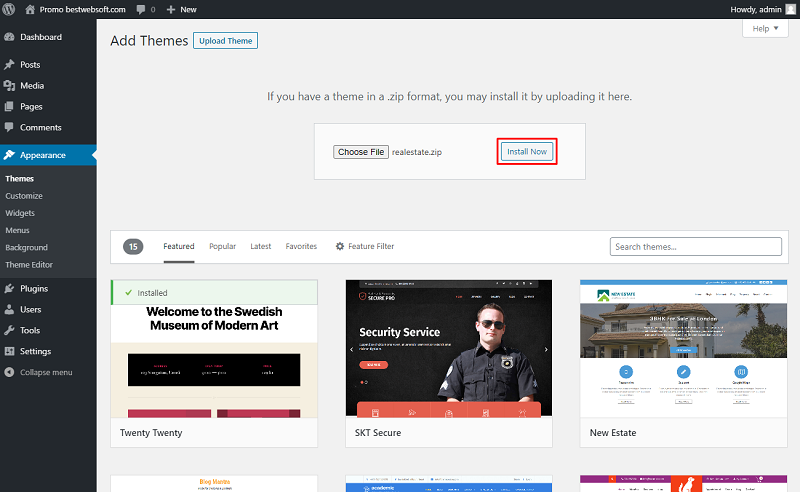Open Theme Editor submenu item

pyautogui.click(x=29, y=265)
